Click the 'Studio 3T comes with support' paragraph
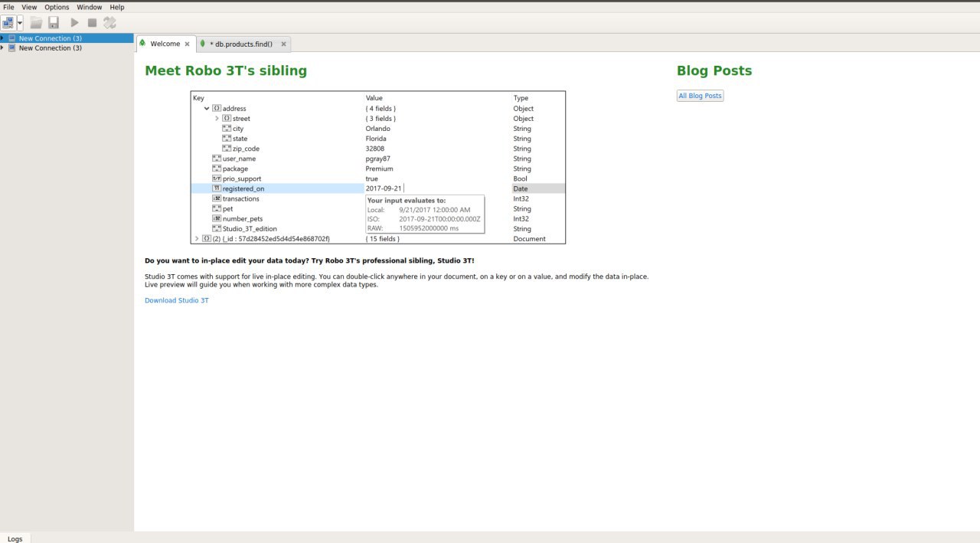The height and width of the screenshot is (543, 980). point(397,280)
